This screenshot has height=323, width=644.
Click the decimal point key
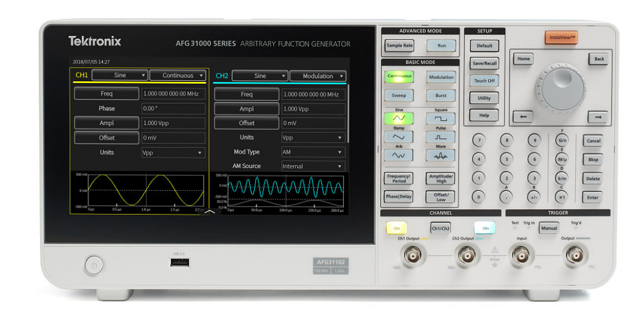click(x=506, y=197)
